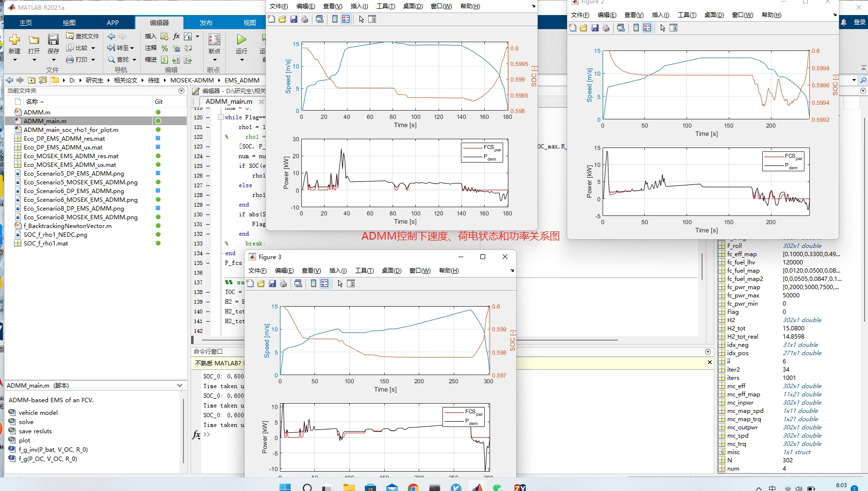Click the editor vertical scrollbar
Viewport: 868px width, 491px height.
[x=702, y=266]
